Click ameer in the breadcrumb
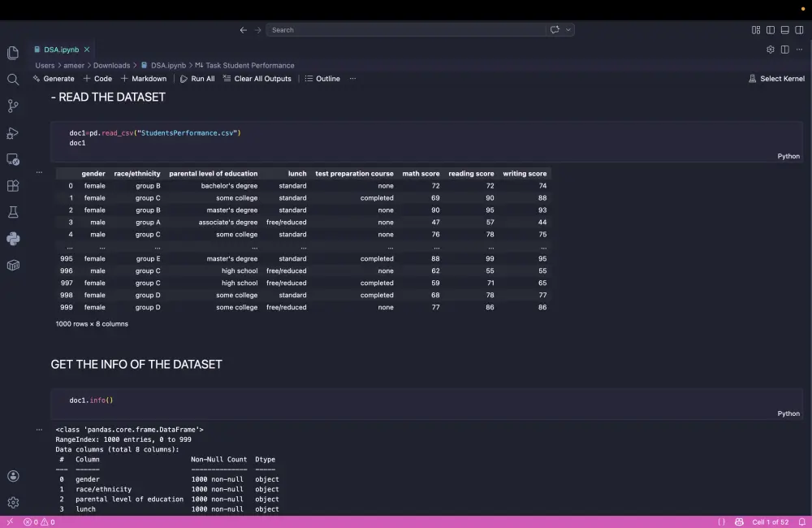812x528 pixels. [74, 65]
